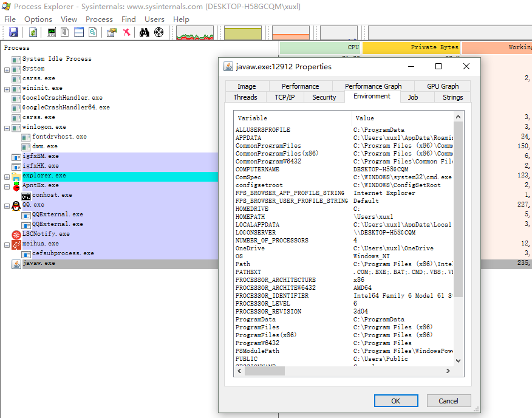Click the Java icon next to javaw.exe

click(x=16, y=264)
